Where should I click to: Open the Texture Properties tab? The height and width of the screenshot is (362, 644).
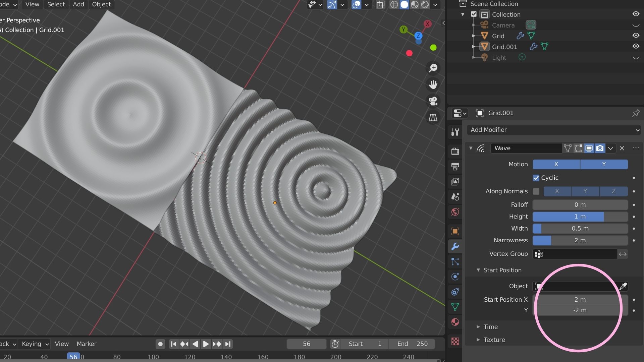click(455, 342)
